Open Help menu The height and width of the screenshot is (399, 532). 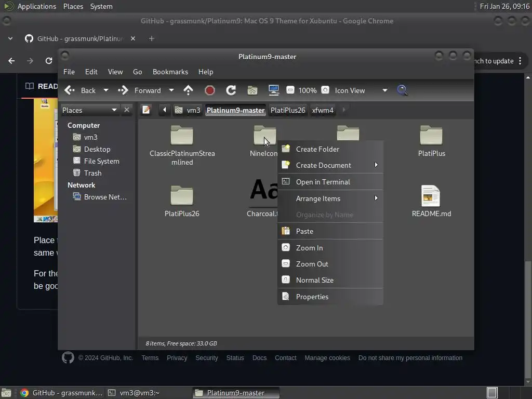206,72
